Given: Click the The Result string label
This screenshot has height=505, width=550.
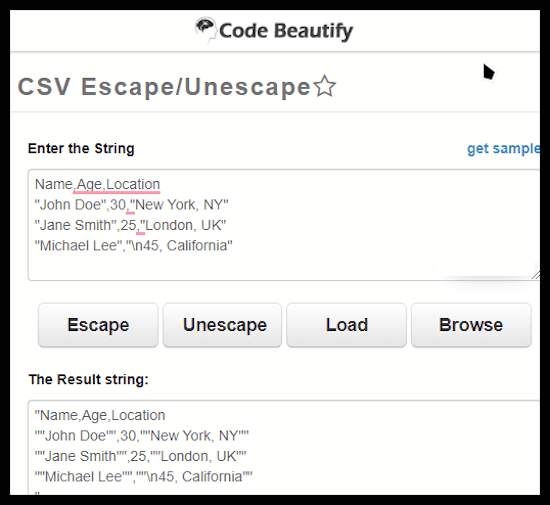Looking at the screenshot, I should (89, 379).
